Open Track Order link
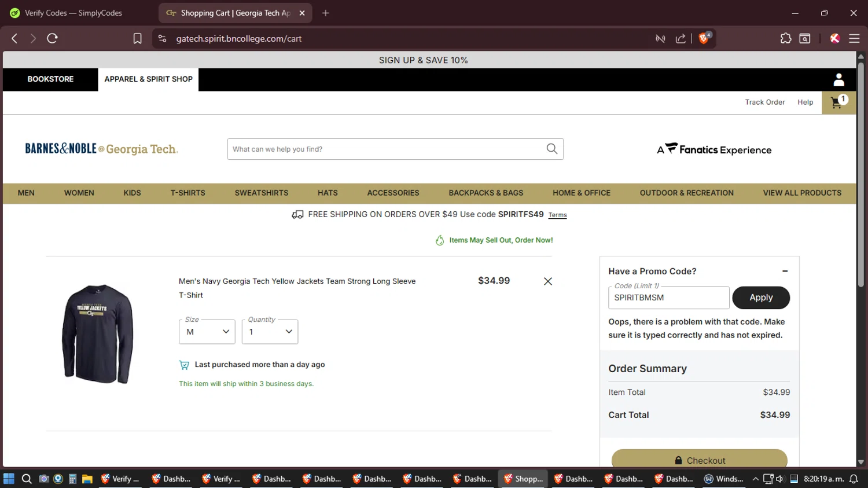Viewport: 868px width, 488px height. pyautogui.click(x=765, y=102)
